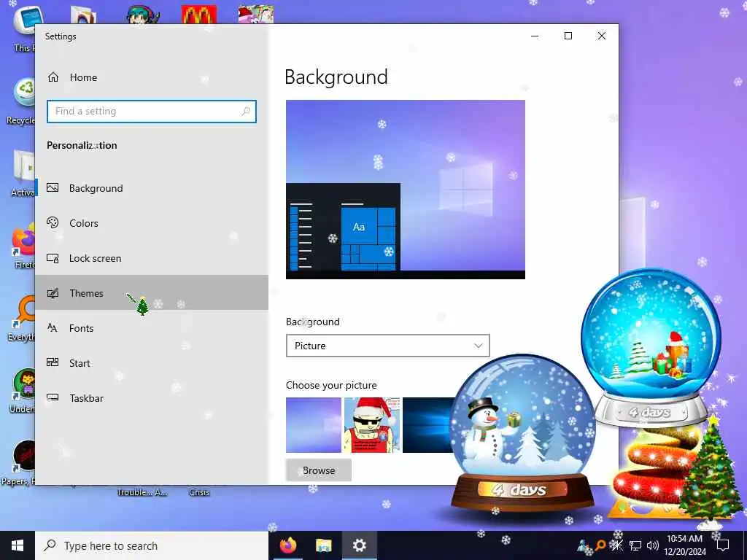Open File Explorer from the taskbar

(323, 545)
